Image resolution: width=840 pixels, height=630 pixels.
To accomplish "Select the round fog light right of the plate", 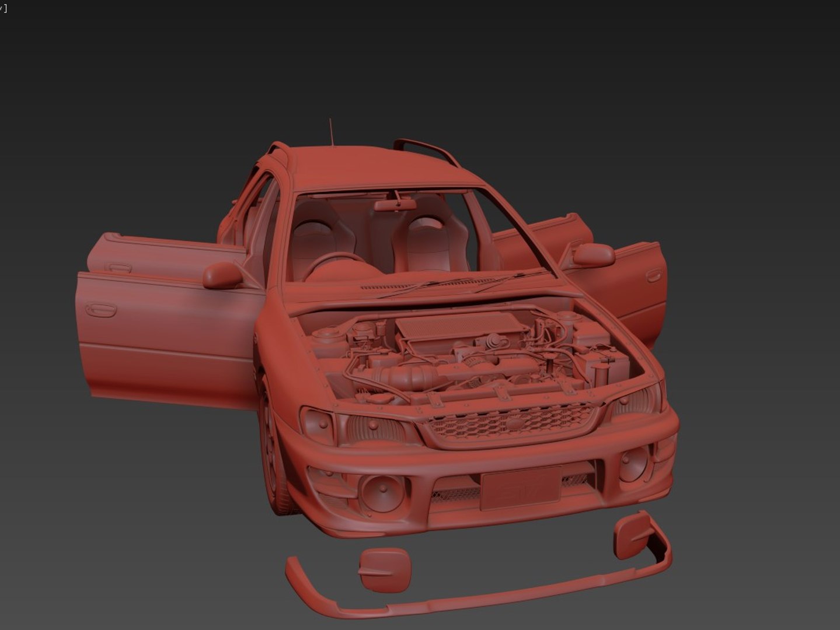I will tap(633, 464).
